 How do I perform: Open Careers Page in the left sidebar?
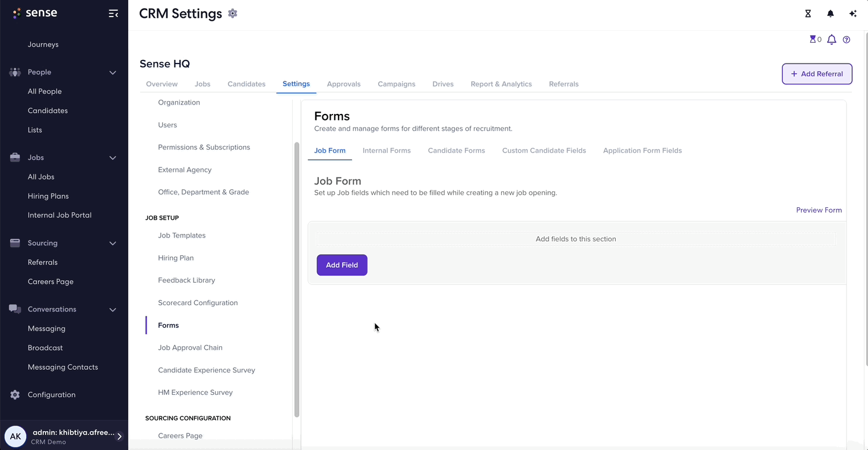(x=50, y=281)
